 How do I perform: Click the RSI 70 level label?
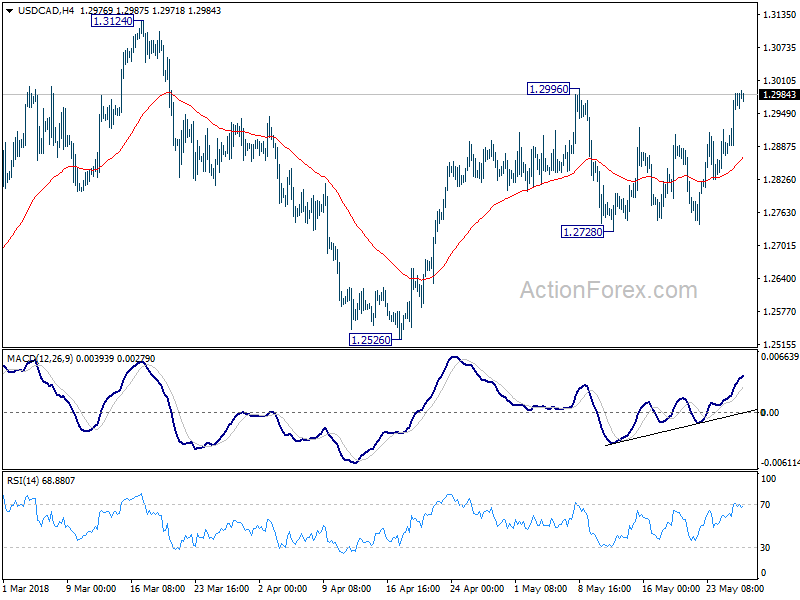point(765,505)
